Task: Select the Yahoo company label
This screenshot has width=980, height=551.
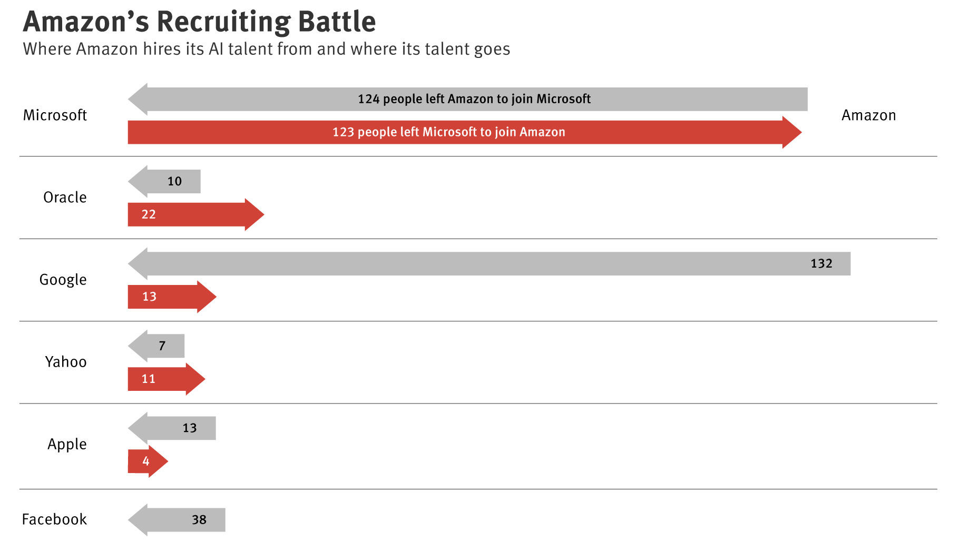Action: pos(65,362)
